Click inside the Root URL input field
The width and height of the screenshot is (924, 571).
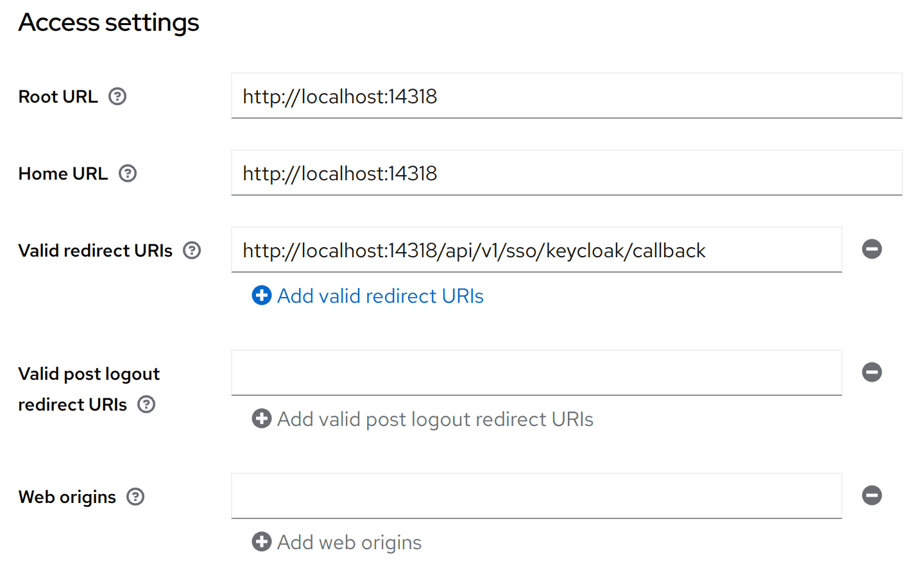565,96
